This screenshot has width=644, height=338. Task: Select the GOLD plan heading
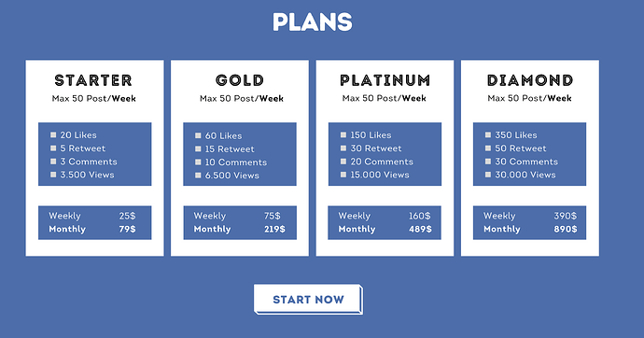[240, 80]
